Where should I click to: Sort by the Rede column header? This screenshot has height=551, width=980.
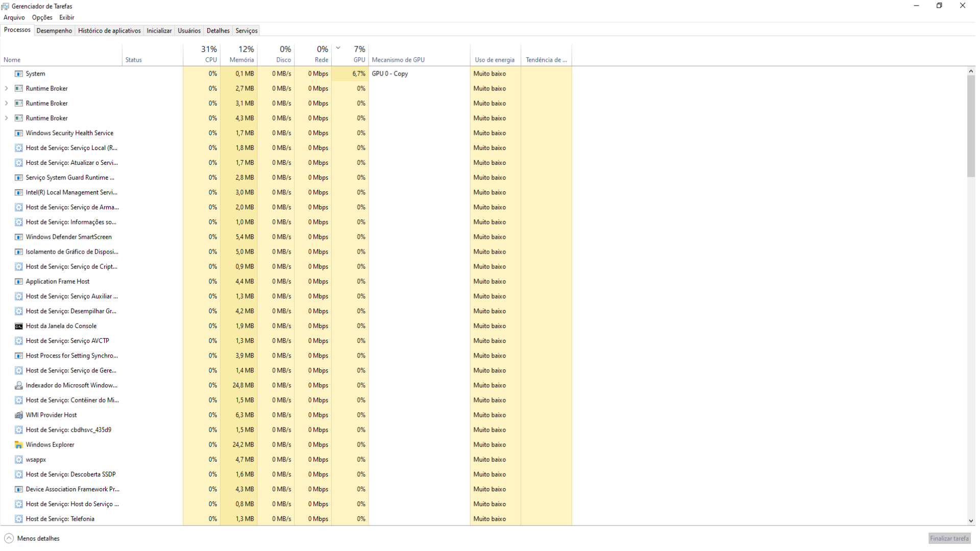click(313, 55)
